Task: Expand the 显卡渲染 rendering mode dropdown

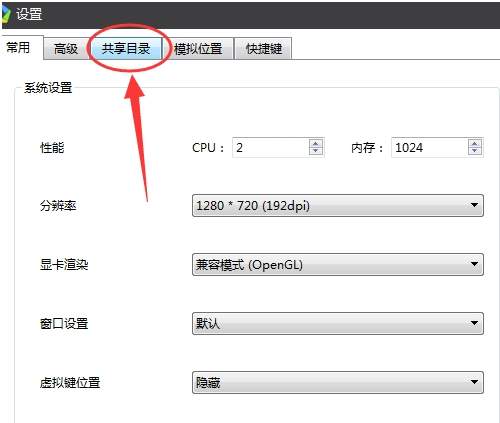Action: click(338, 264)
